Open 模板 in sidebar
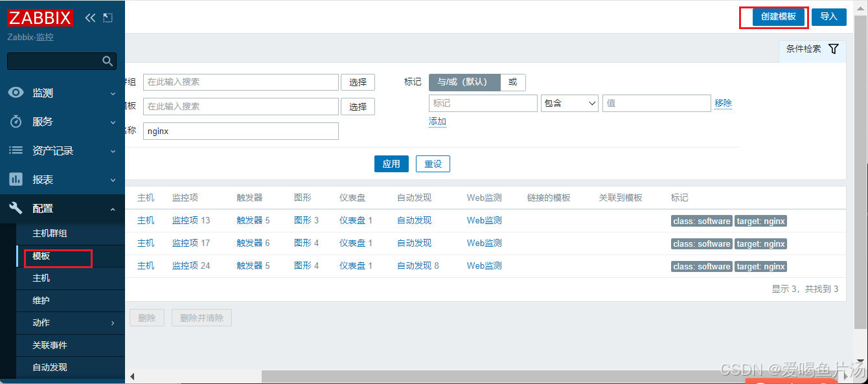Viewport: 868px width, 384px height. [41, 256]
